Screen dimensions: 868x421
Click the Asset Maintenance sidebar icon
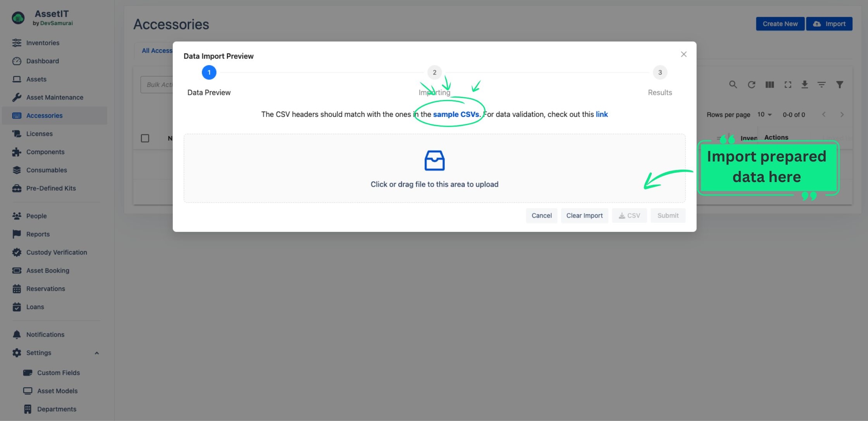(16, 97)
